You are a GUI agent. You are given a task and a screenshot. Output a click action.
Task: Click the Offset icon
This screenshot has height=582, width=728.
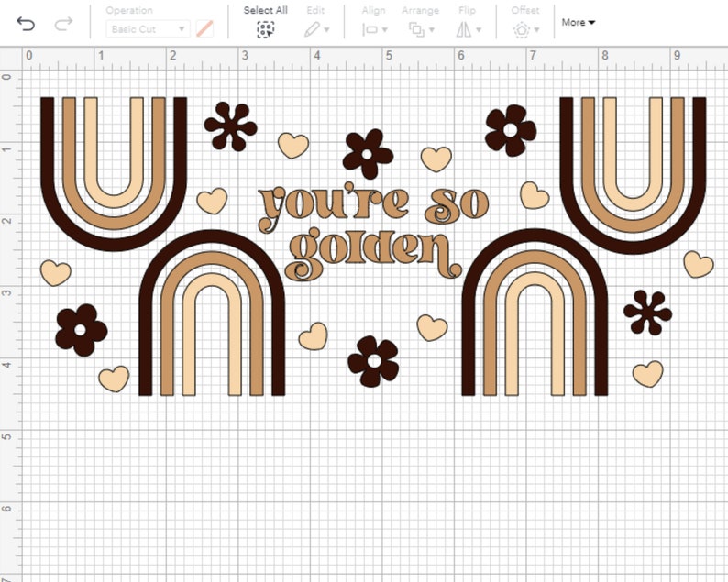[x=522, y=30]
